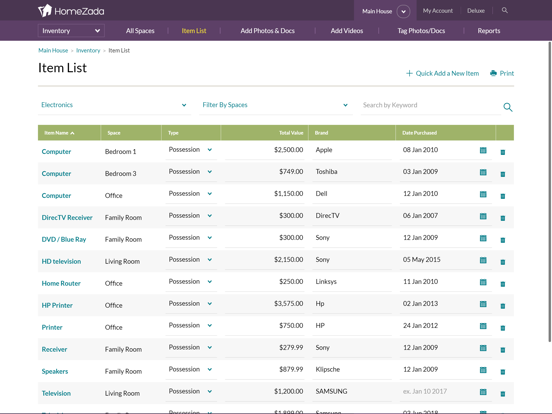Open the HD television item link

[x=61, y=261]
